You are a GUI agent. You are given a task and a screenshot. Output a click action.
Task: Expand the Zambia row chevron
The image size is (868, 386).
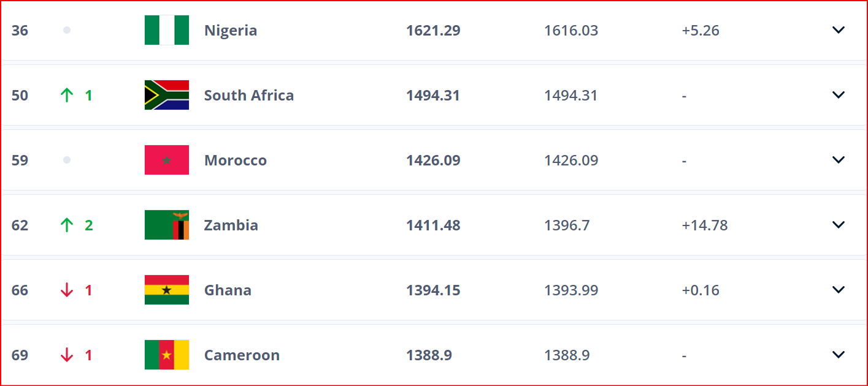click(x=839, y=225)
